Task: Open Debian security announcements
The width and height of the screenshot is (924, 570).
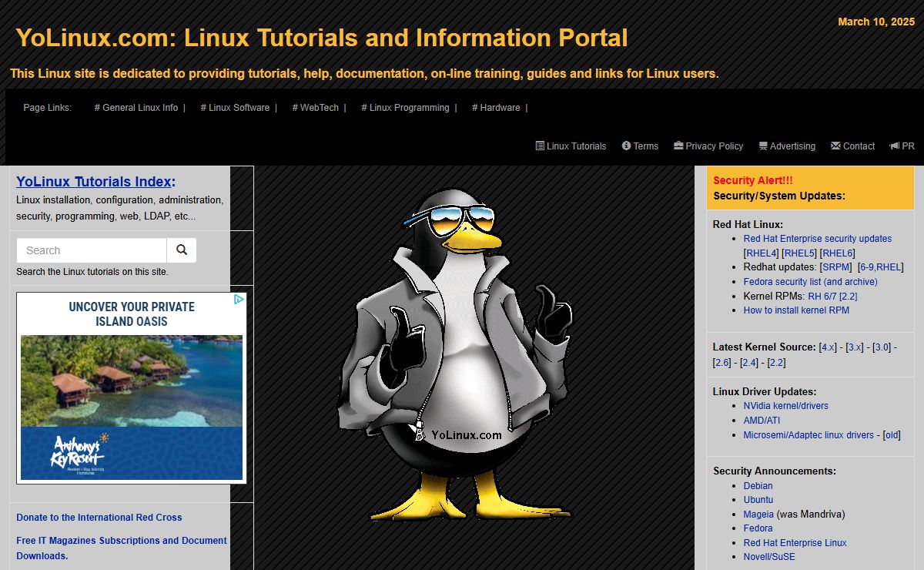Action: click(758, 486)
